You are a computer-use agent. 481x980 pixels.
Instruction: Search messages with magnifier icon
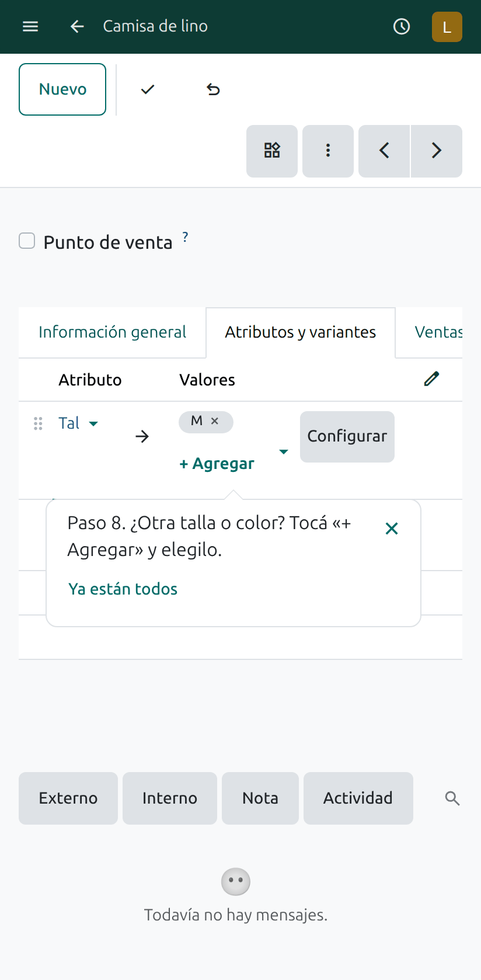click(452, 798)
